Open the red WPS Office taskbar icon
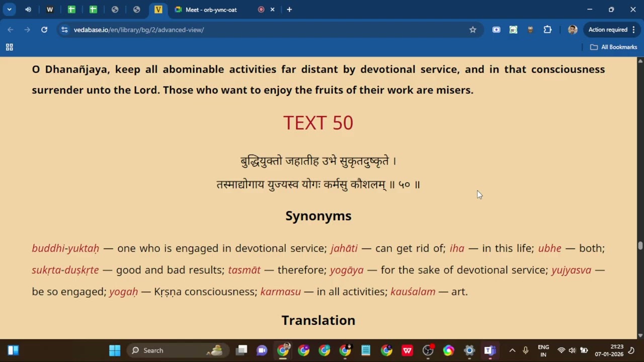 407,350
